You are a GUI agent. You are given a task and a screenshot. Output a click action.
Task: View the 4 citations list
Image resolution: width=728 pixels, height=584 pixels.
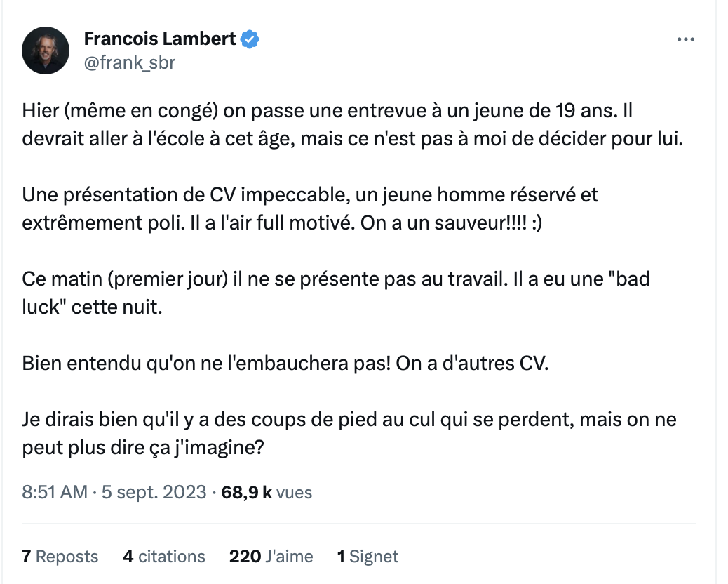(x=164, y=556)
